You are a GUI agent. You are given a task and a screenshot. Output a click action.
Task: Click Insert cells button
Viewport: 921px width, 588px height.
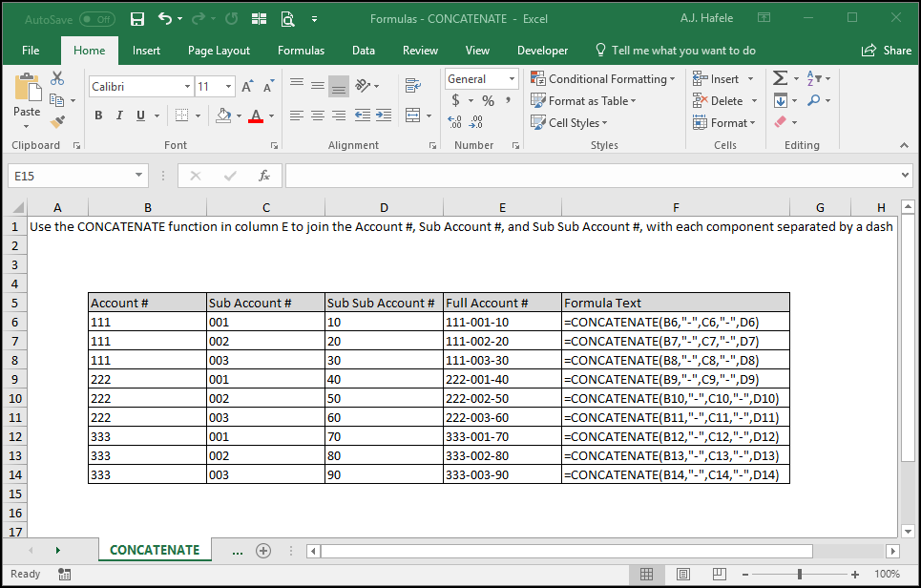pos(723,78)
